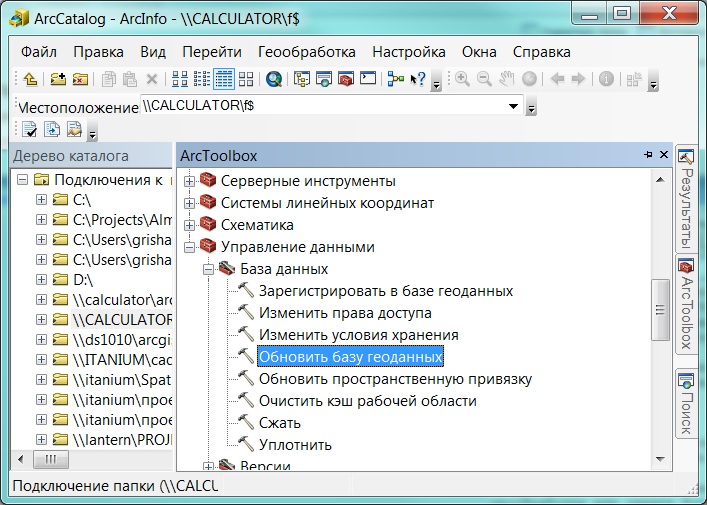Select the Зарегистрировать в базе геоданных tool
The image size is (707, 505).
[x=386, y=291]
